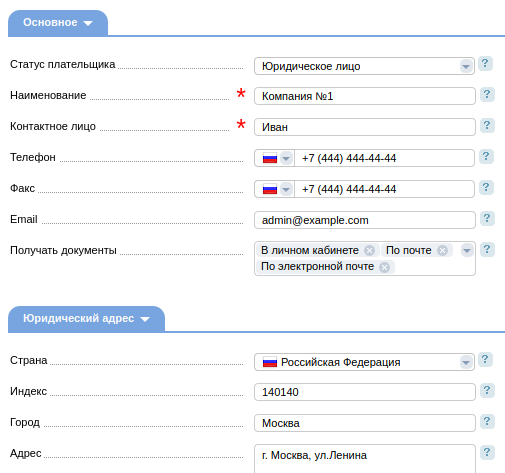Collapse the Юридический адрес section

[86, 319]
